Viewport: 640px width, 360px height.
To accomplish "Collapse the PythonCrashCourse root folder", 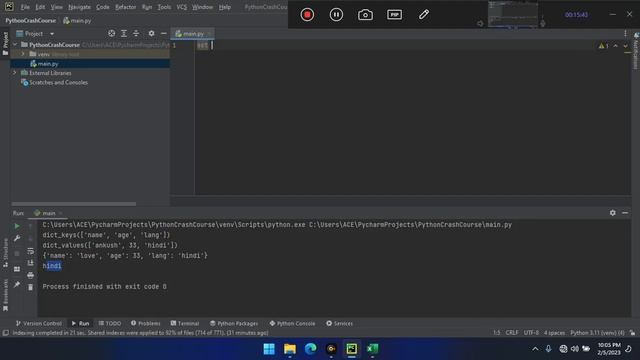I will [x=16, y=44].
